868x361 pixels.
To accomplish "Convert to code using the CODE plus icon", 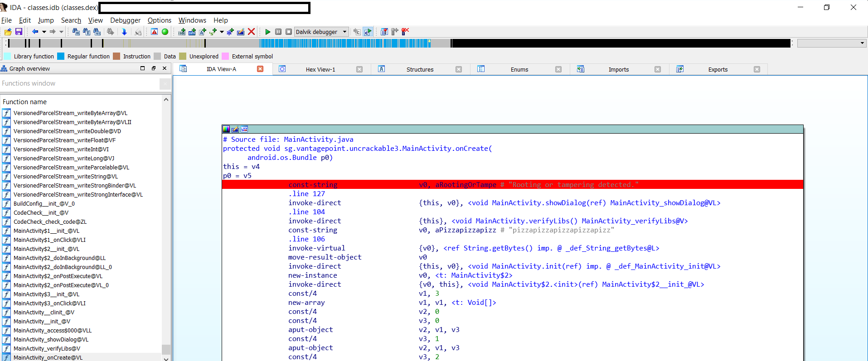I will pos(182,32).
